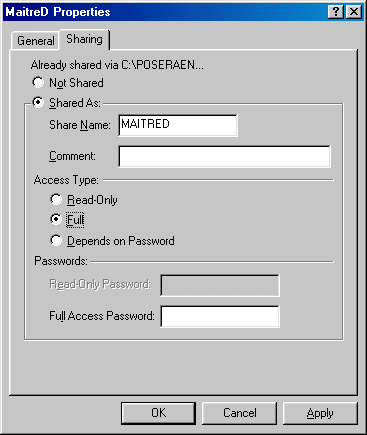This screenshot has width=367, height=435.
Task: Close the MaitreD Properties dialog
Action: tap(354, 12)
